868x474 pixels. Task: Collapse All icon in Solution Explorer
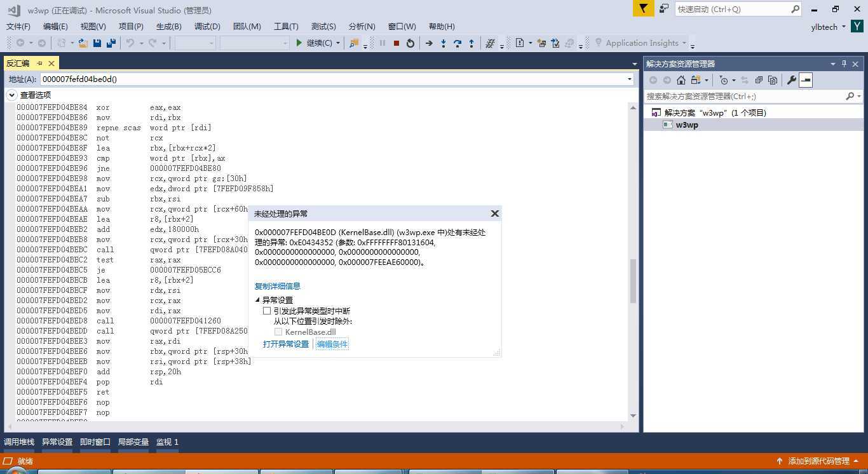coord(759,80)
